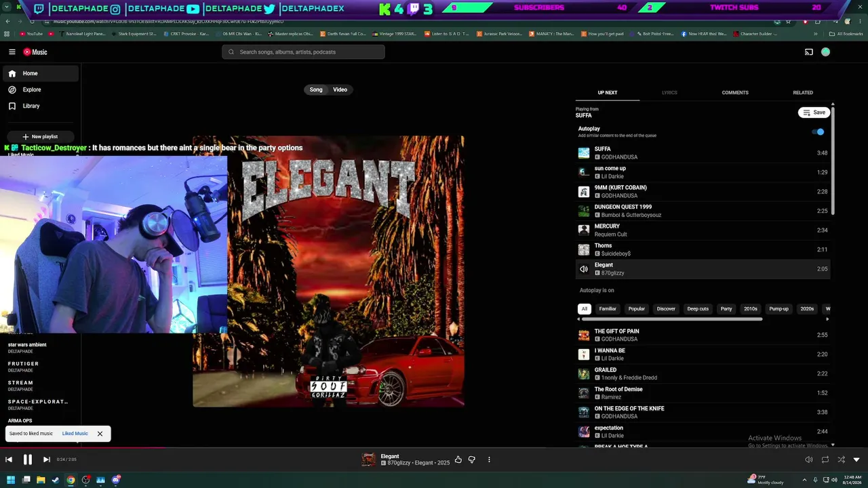
Task: Play MERCURY by Requiem Cult
Action: pos(703,230)
